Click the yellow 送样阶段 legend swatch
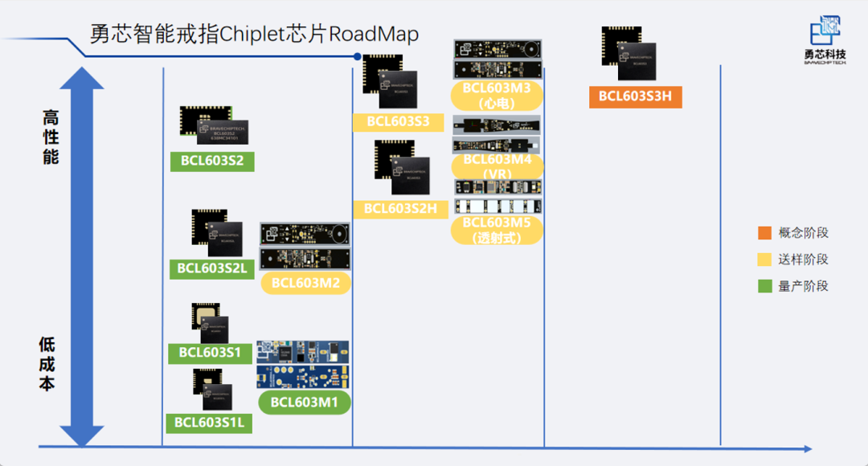Viewport: 868px width, 466px height. pyautogui.click(x=764, y=260)
